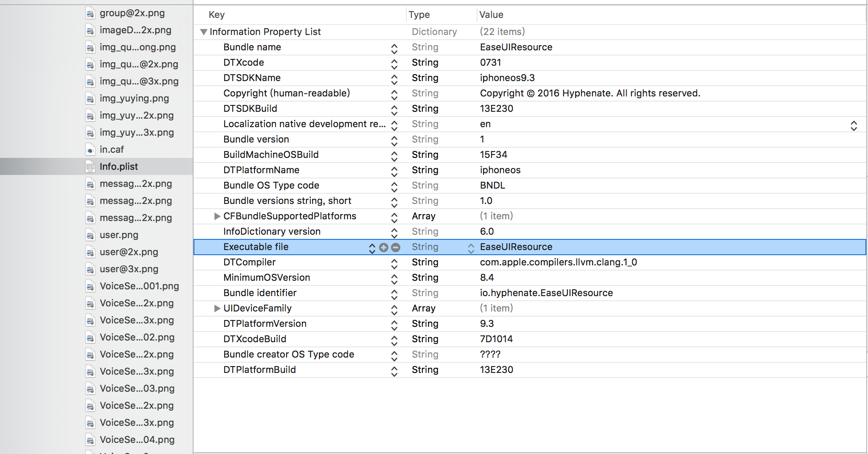The image size is (868, 454).
Task: Click the remove (minus) button on Executable file row
Action: click(396, 247)
